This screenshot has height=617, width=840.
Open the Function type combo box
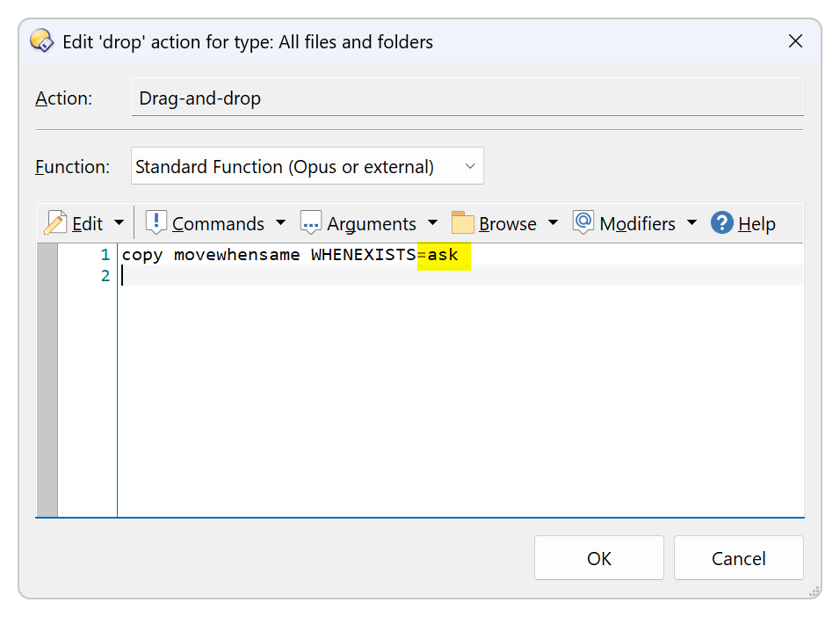click(307, 166)
